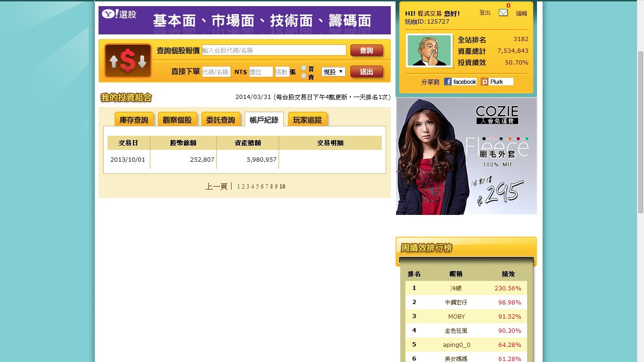The width and height of the screenshot is (644, 362).
Task: Click the red dollar sign trading icon
Action: pos(128,61)
